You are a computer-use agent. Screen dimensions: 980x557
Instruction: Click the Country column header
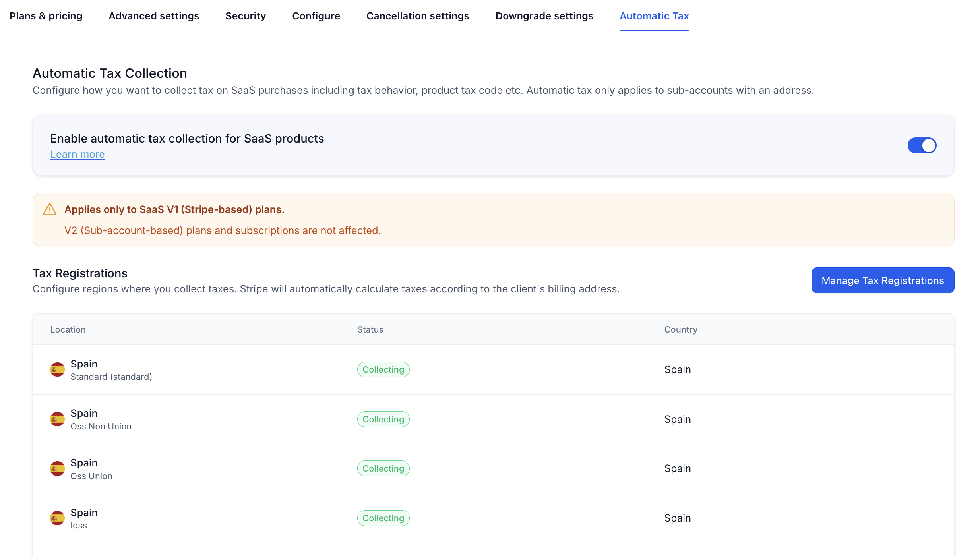point(681,329)
